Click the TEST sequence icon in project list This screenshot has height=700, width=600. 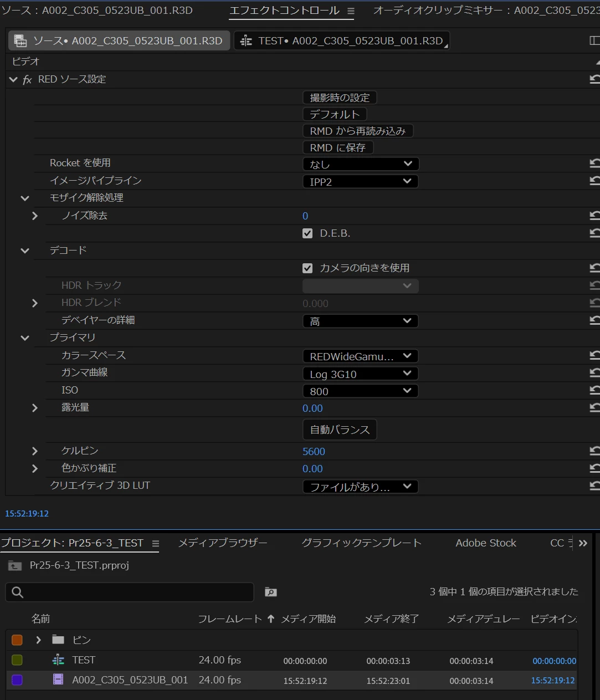point(58,660)
